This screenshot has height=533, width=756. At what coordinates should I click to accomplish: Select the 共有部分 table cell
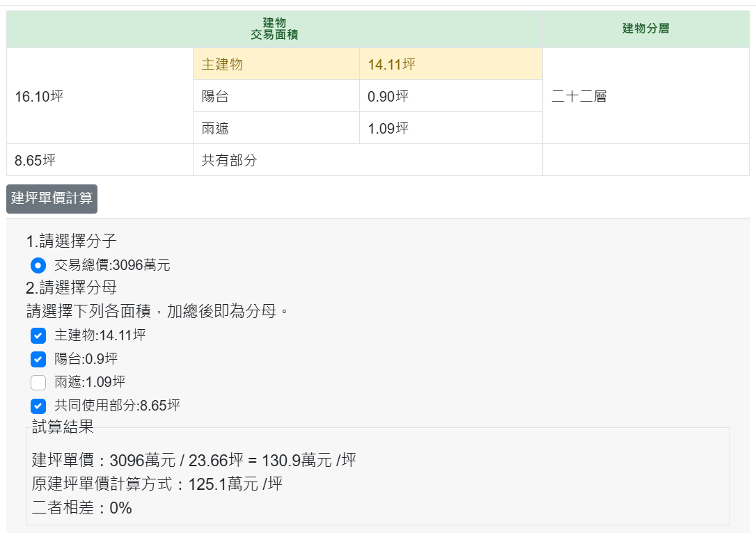[229, 160]
